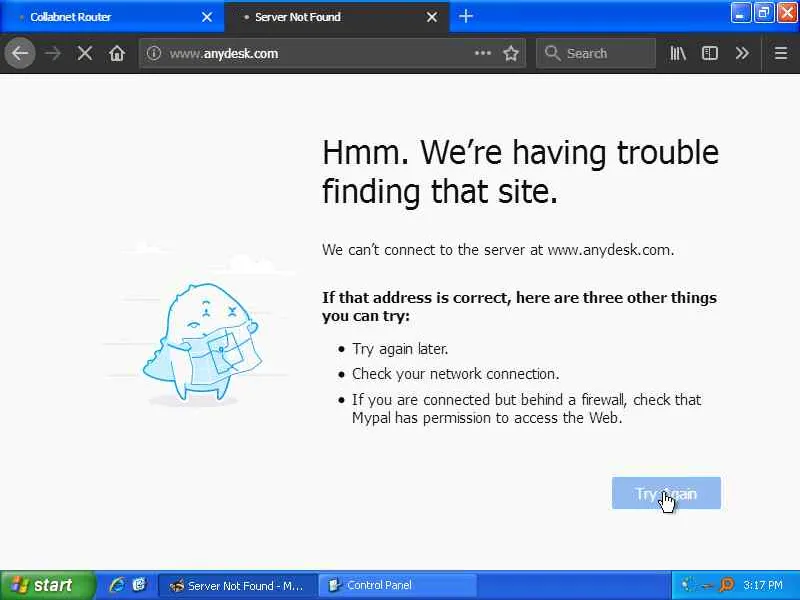This screenshot has height=600, width=800.
Task: Open the browser home page
Action: click(x=117, y=53)
